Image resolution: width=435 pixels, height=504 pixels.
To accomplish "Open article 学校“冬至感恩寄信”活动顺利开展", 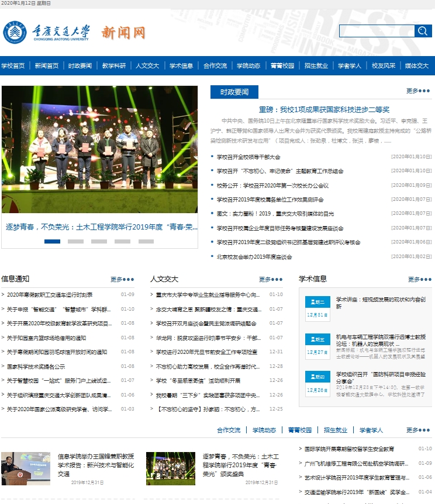I will (198, 381).
